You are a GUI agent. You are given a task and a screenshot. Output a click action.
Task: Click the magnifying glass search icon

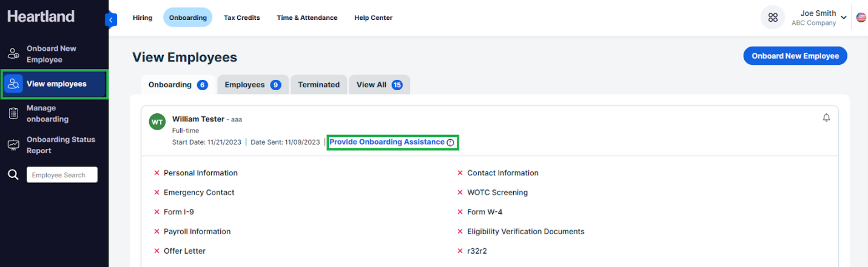[x=13, y=175]
